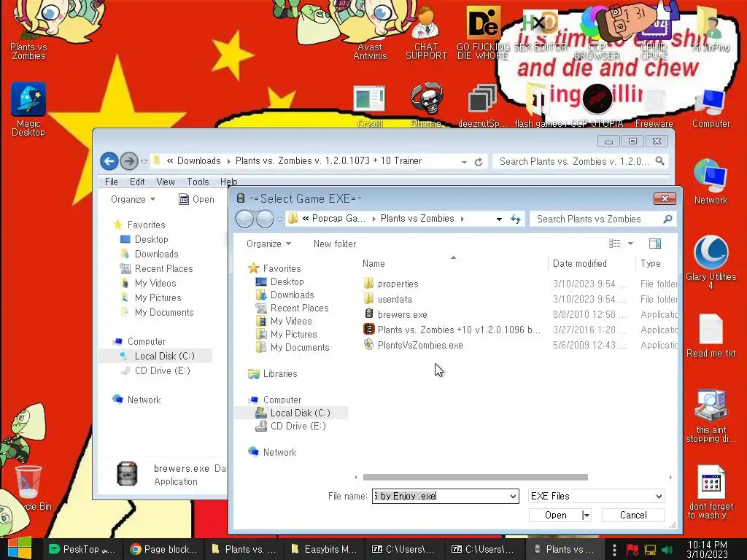Sort by the Date modified column header

[x=580, y=263]
